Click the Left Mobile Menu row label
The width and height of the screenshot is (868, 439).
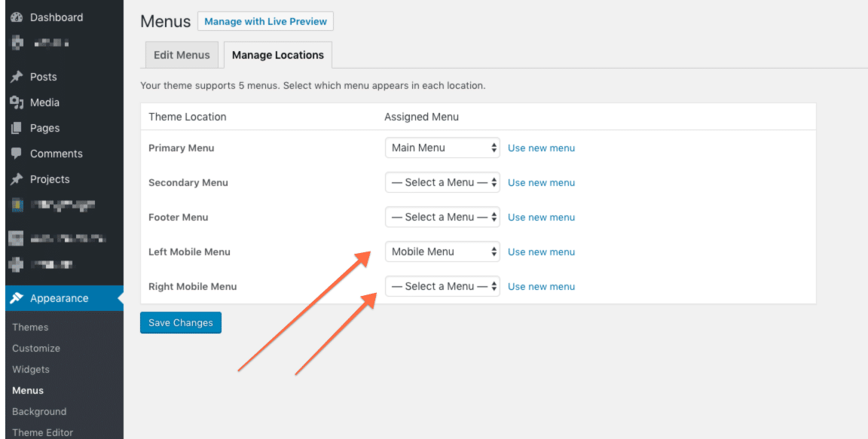189,252
